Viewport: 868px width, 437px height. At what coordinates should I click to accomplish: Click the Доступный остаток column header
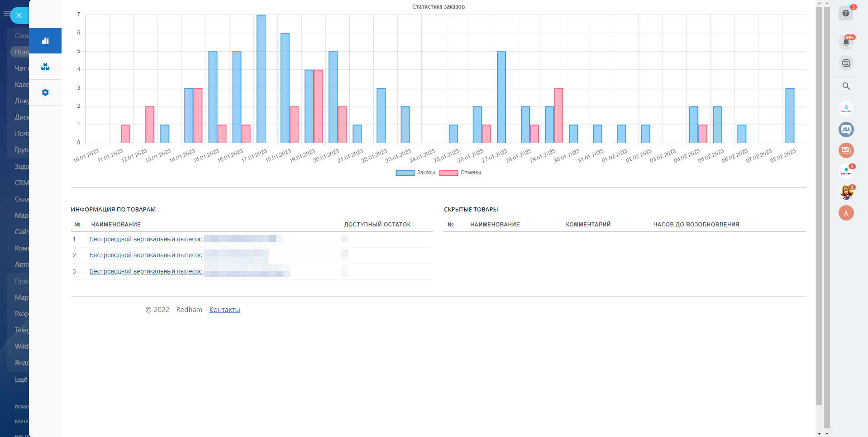pos(377,225)
